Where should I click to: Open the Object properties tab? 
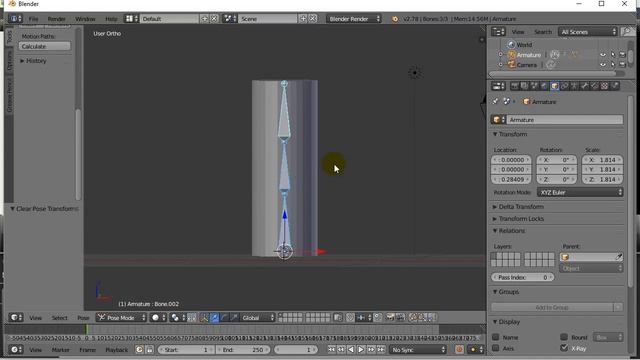pyautogui.click(x=554, y=86)
